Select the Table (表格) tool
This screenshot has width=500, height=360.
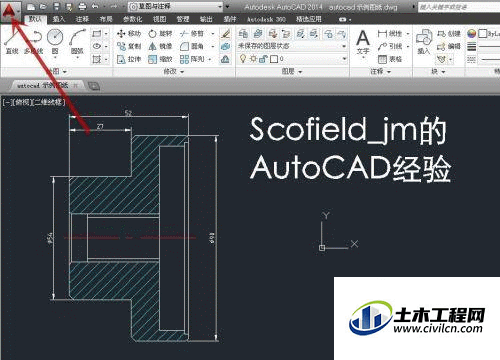tap(390, 59)
